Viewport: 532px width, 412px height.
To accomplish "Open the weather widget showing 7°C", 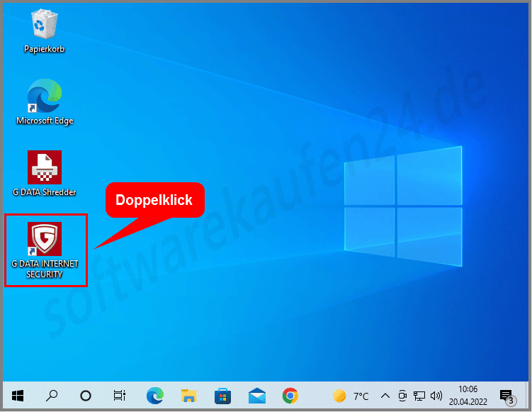I will [351, 396].
